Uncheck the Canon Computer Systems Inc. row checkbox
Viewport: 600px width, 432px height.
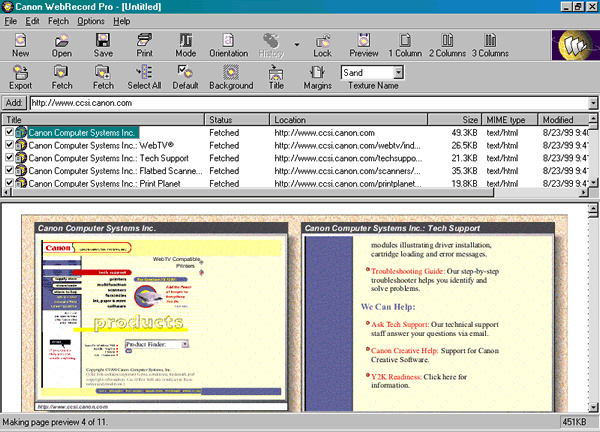click(9, 132)
